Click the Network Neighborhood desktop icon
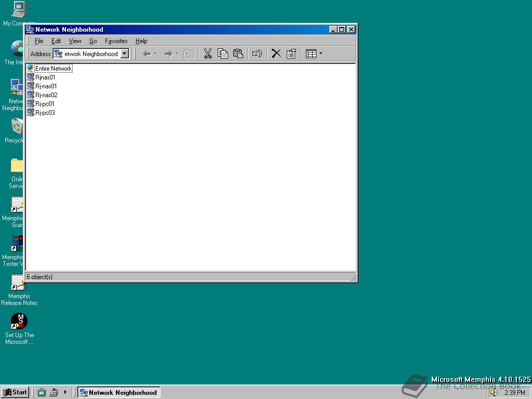 16,87
